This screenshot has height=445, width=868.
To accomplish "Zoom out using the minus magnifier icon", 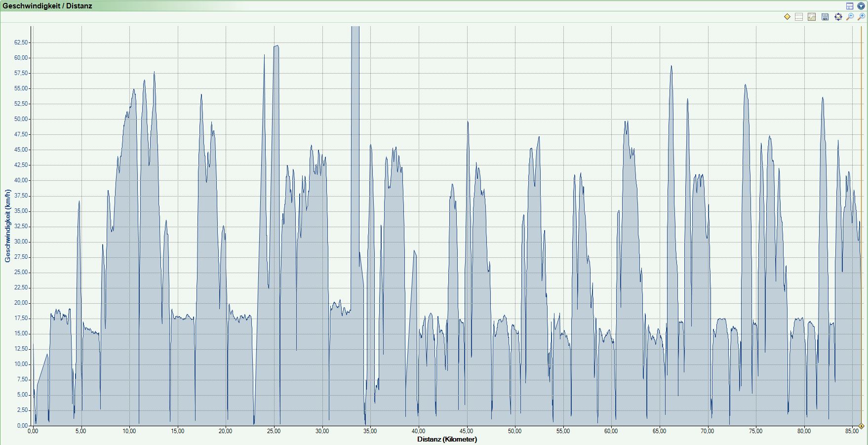I will (x=850, y=17).
